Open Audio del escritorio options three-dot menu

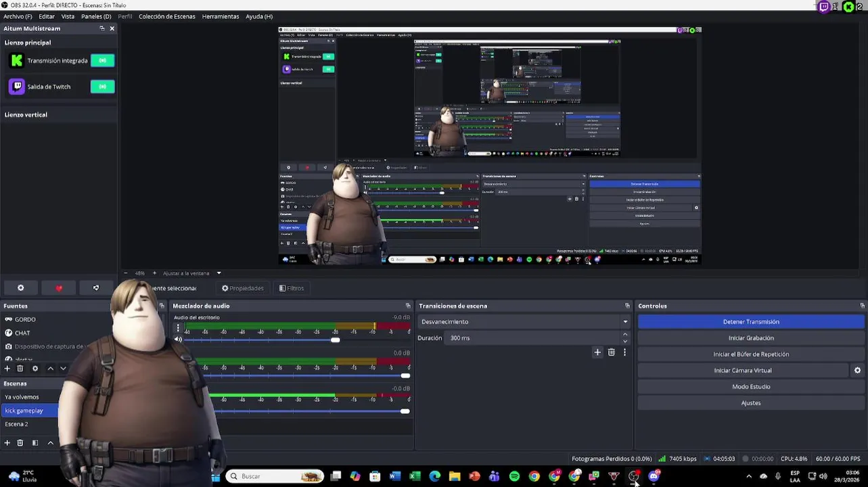click(178, 328)
